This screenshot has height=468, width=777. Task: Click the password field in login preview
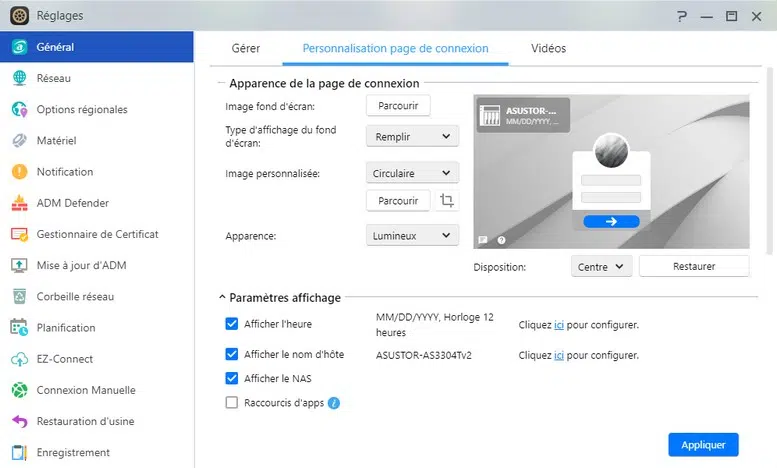pyautogui.click(x=611, y=197)
